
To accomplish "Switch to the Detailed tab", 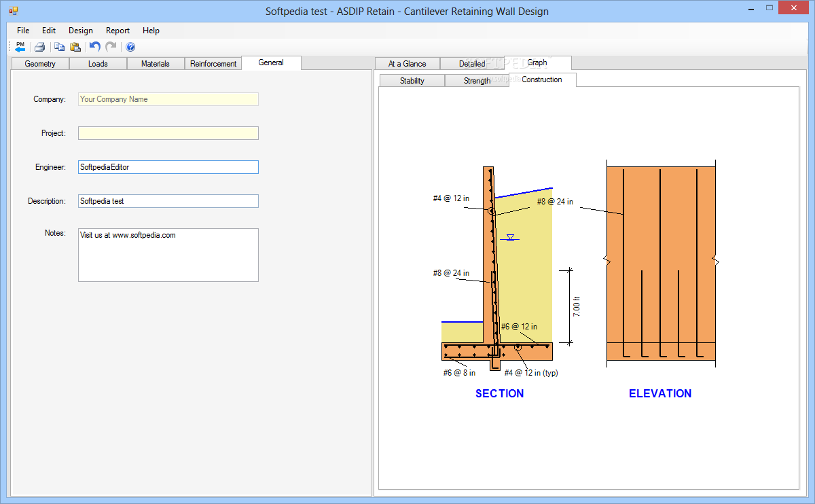I will (472, 64).
